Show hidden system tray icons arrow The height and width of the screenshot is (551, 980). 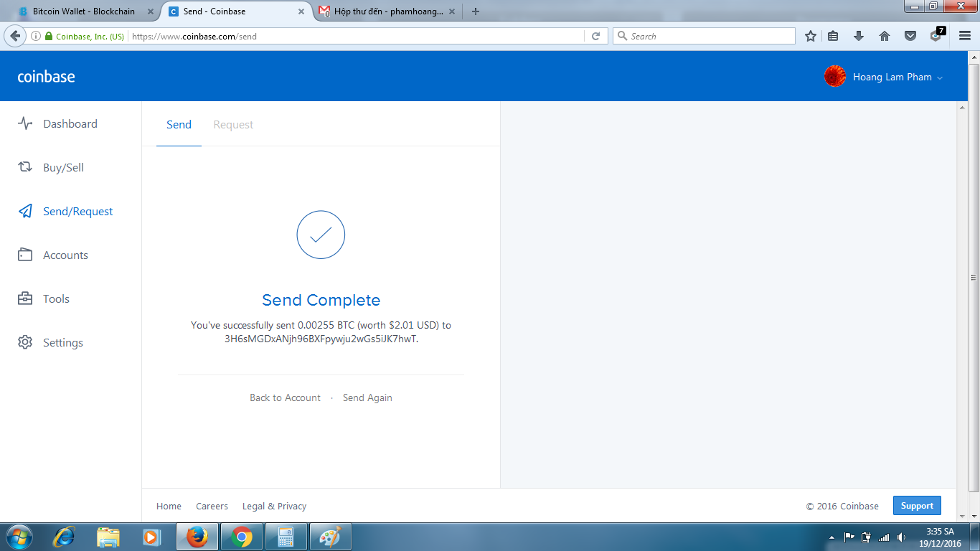tap(831, 537)
